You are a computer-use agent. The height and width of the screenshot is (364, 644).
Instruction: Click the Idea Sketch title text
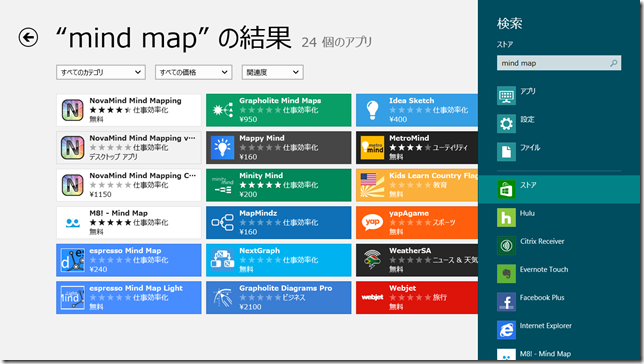[x=412, y=101]
